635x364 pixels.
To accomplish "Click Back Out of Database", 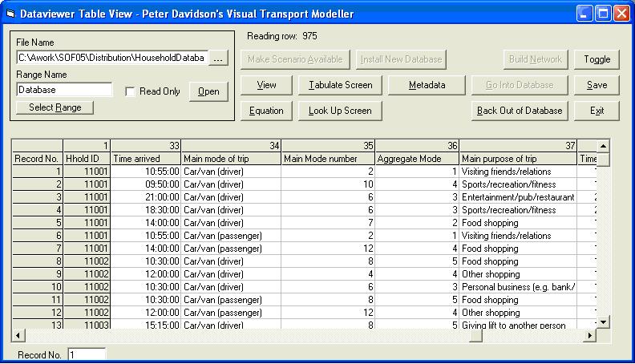I will (x=520, y=111).
